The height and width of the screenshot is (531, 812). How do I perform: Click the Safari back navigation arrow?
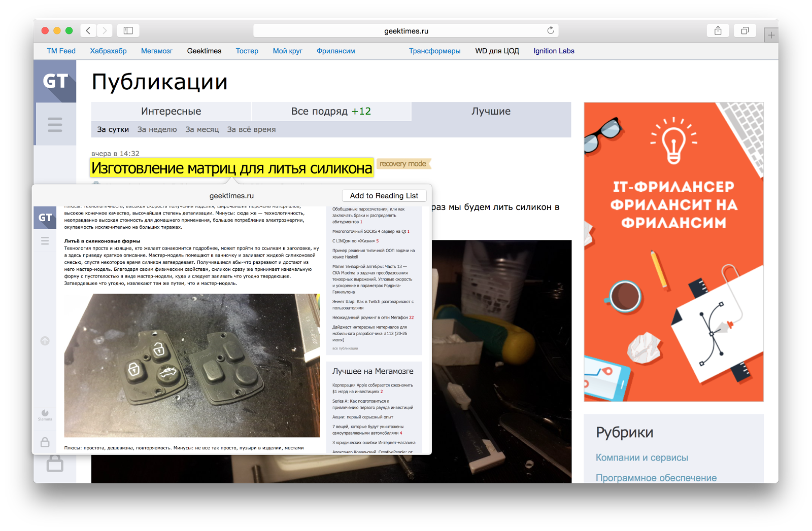tap(88, 30)
